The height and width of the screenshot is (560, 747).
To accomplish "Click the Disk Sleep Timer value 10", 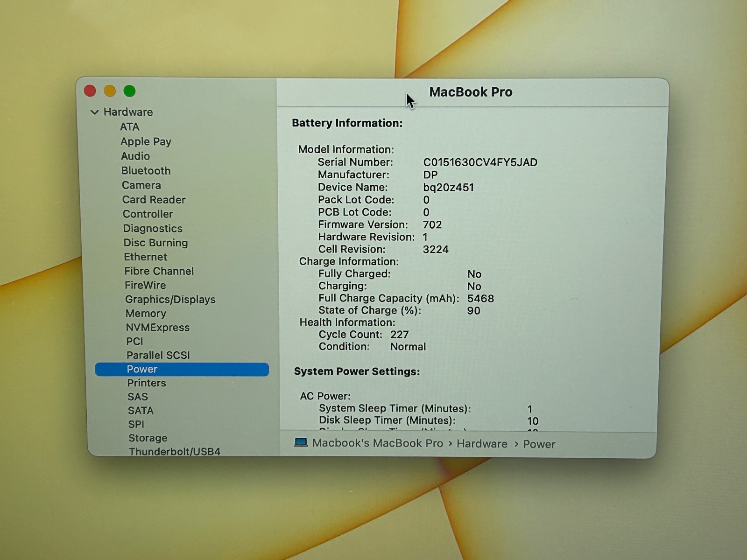I will 533,421.
